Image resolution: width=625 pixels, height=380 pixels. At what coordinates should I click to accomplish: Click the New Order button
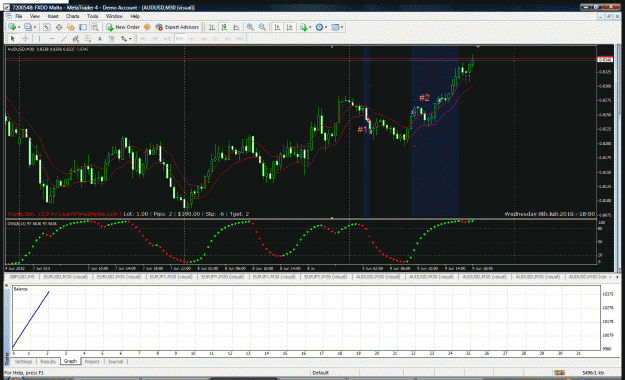point(122,27)
